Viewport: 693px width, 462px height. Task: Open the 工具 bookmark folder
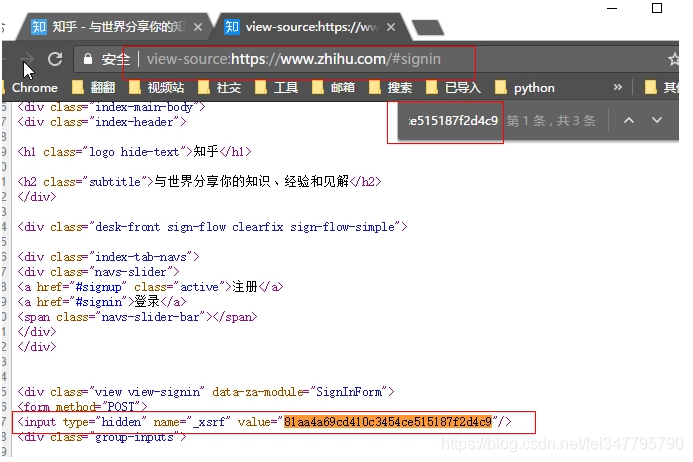click(277, 88)
